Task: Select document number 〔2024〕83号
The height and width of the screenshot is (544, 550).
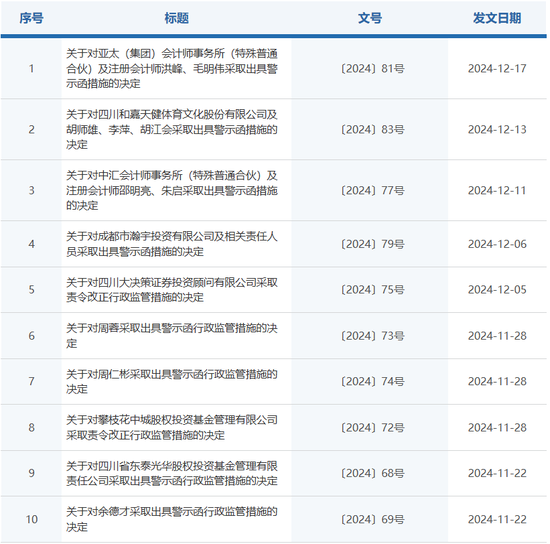Action: coord(373,130)
